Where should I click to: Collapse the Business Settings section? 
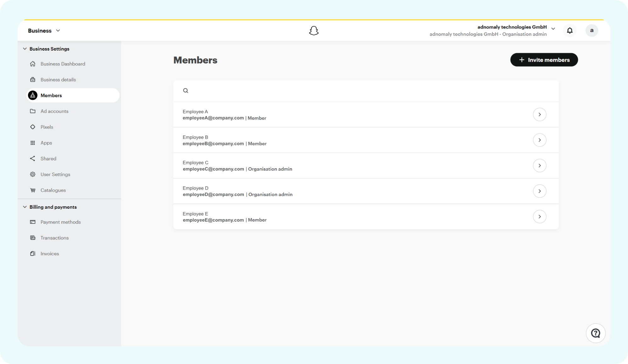(x=25, y=49)
